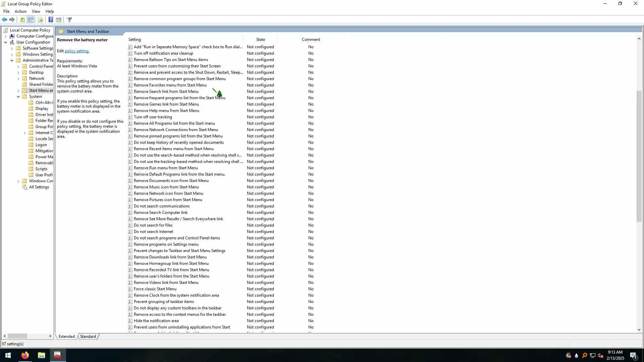Open File Explorer from the taskbar

[x=41, y=355]
